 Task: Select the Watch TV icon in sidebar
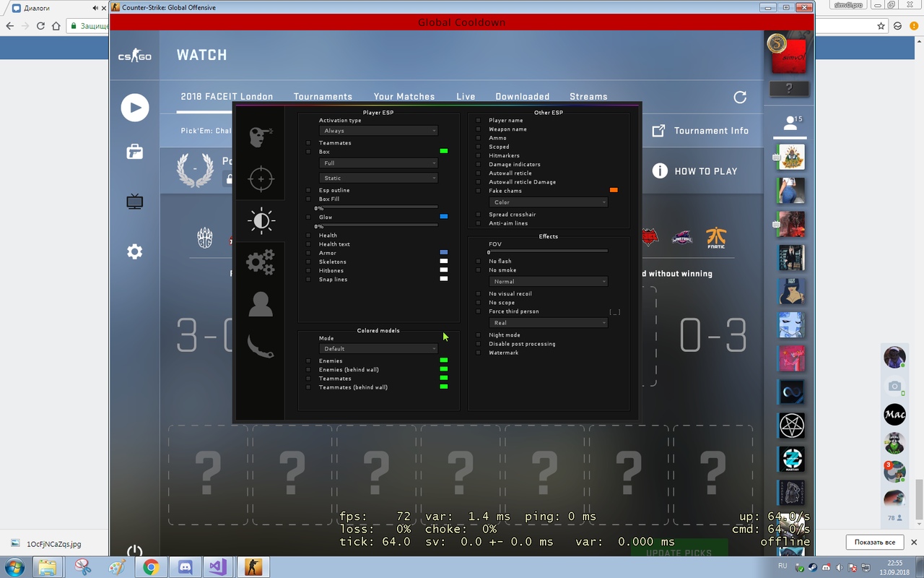[135, 202]
